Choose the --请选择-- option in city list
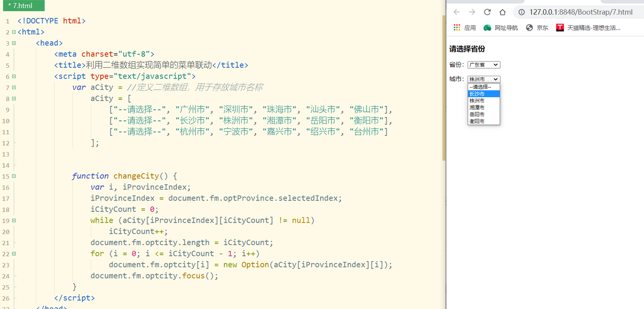Image resolution: width=644 pixels, height=309 pixels. [x=484, y=87]
